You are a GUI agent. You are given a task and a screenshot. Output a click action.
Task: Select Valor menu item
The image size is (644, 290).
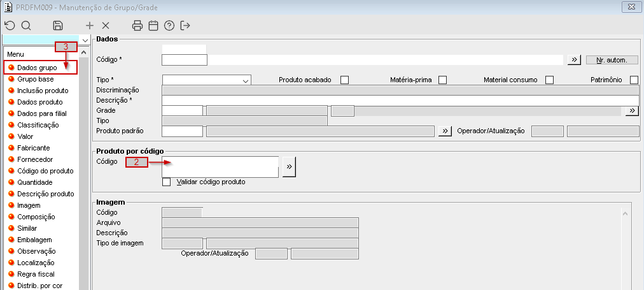[x=25, y=136]
